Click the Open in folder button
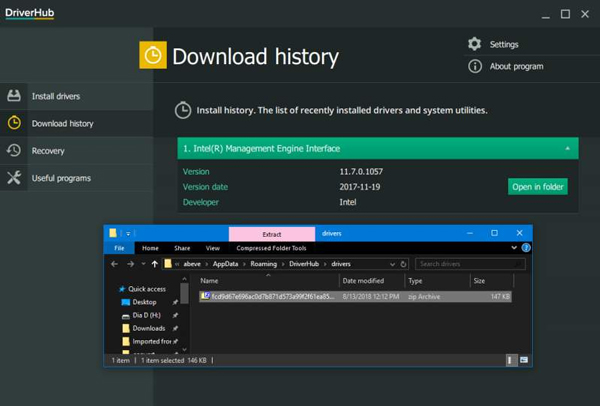The height and width of the screenshot is (406, 600). coord(538,187)
